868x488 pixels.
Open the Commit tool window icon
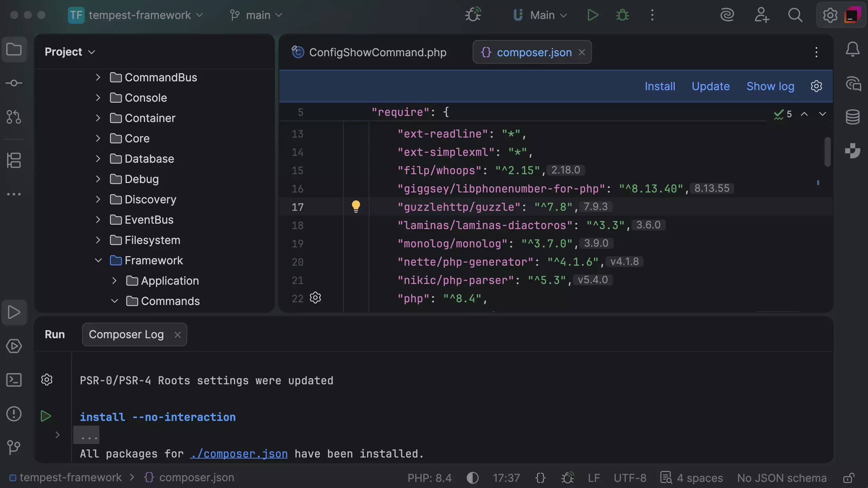point(14,83)
